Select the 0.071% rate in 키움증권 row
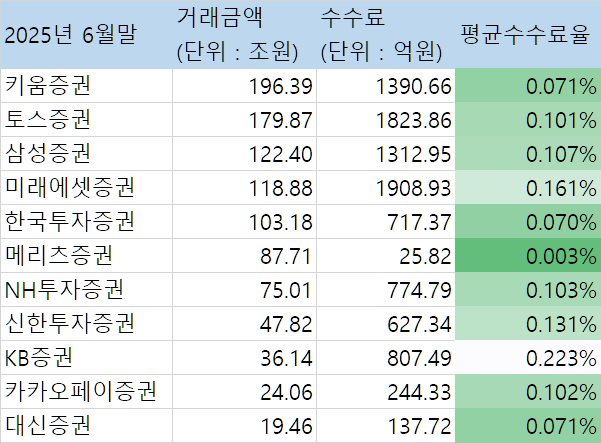The image size is (601, 443). click(528, 85)
